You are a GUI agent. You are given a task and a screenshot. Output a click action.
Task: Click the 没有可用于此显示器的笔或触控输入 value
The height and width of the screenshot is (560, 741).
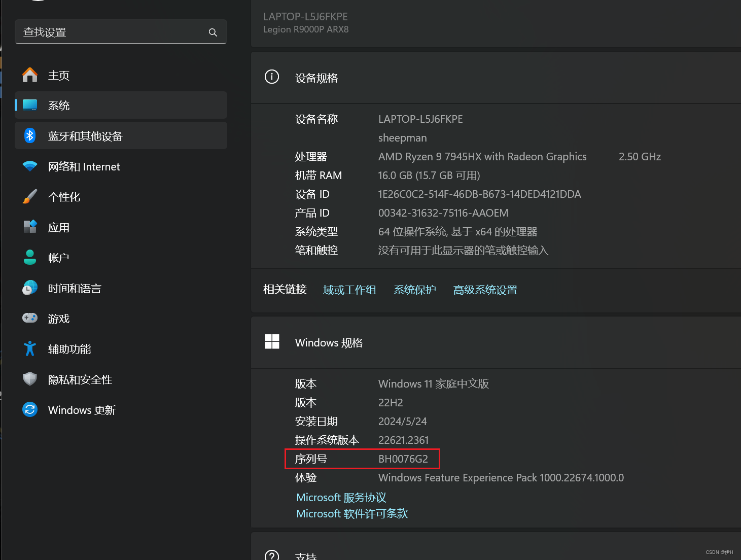(464, 251)
